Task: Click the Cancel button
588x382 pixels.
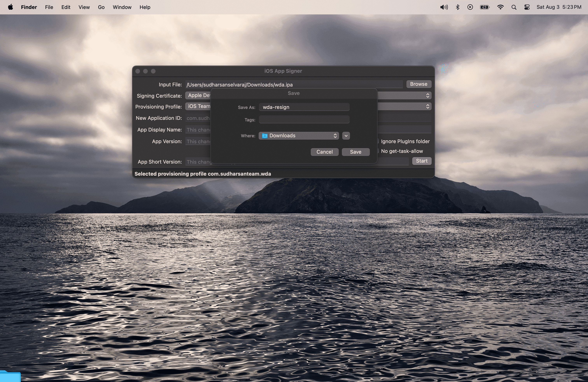Action: [x=324, y=152]
